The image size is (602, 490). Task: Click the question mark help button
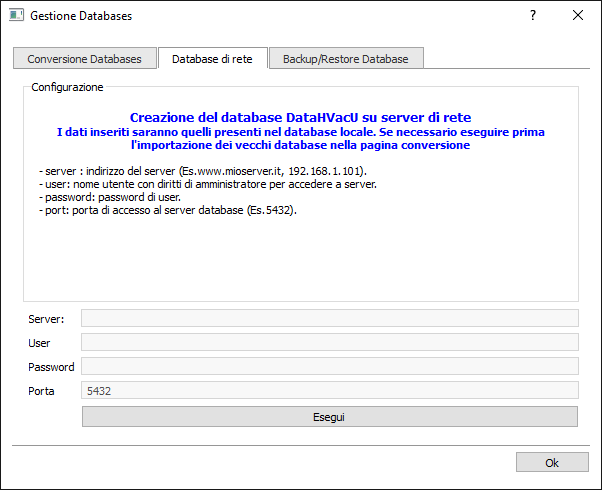[532, 16]
